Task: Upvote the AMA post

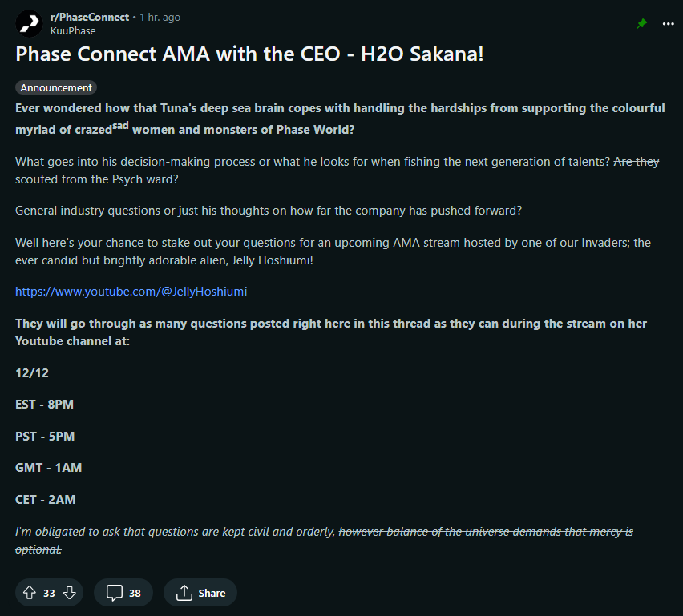Action: point(30,593)
